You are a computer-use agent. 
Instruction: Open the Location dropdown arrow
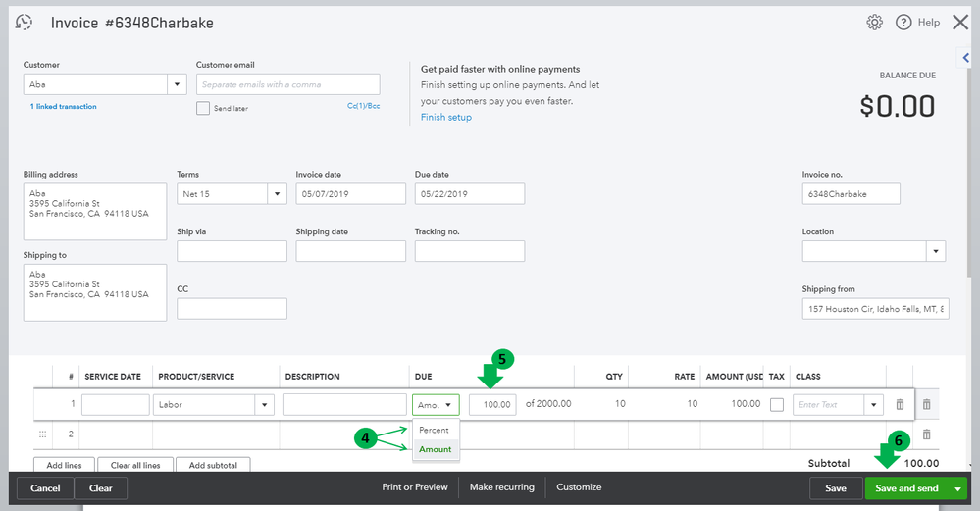[936, 251]
